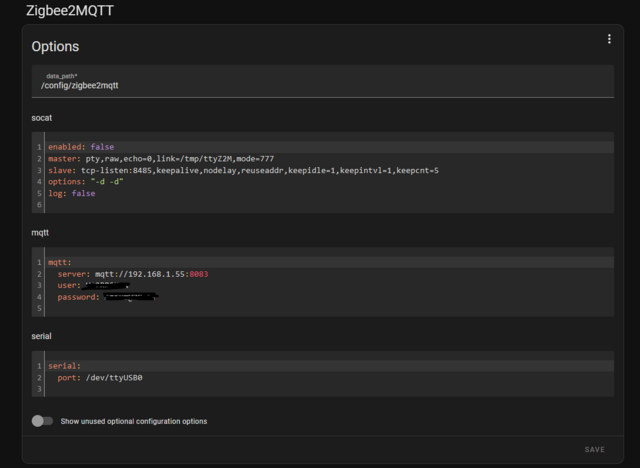Click empty line 3 in serial editor
The width and height of the screenshot is (640, 468).
329,389
